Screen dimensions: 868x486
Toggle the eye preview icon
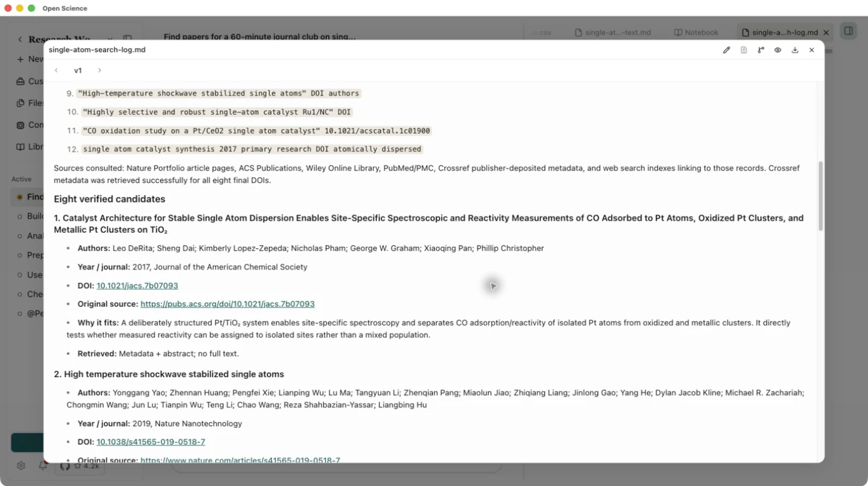tap(778, 50)
